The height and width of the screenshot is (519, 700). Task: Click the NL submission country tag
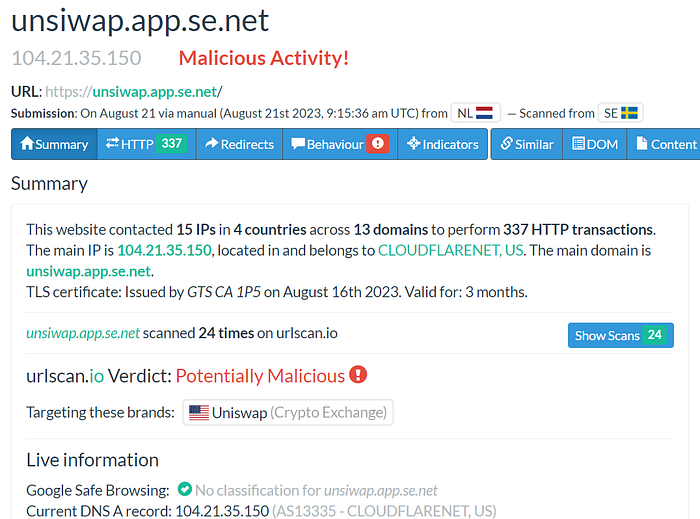pyautogui.click(x=475, y=113)
